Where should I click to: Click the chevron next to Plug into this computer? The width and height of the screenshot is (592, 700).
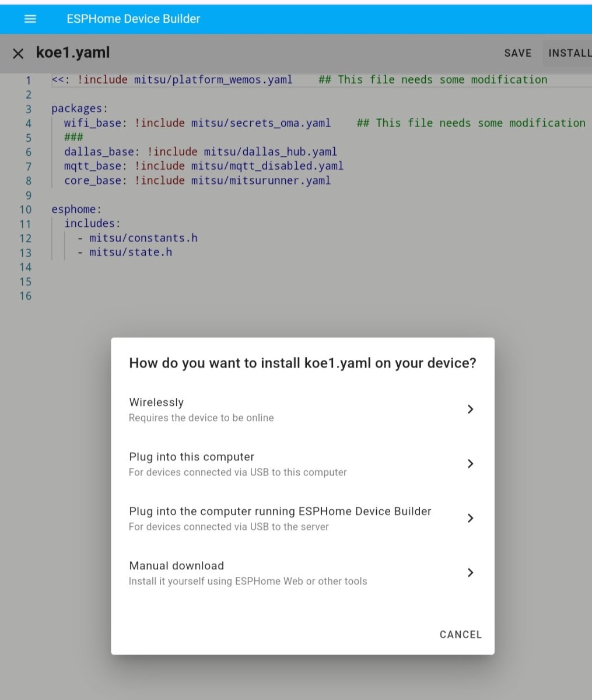(470, 464)
